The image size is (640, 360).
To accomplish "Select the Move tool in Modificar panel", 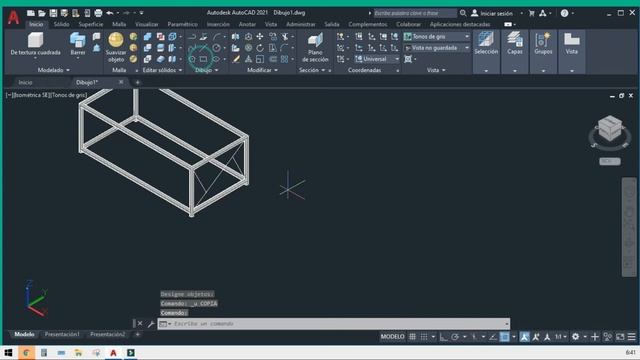I will pyautogui.click(x=260, y=37).
